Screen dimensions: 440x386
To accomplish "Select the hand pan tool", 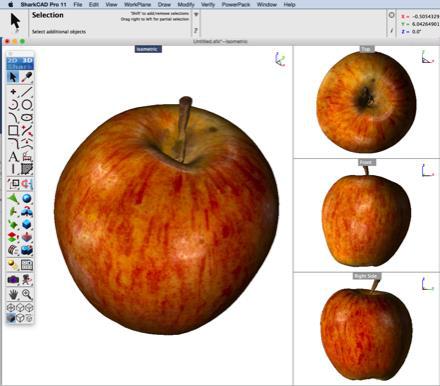I will point(13,294).
